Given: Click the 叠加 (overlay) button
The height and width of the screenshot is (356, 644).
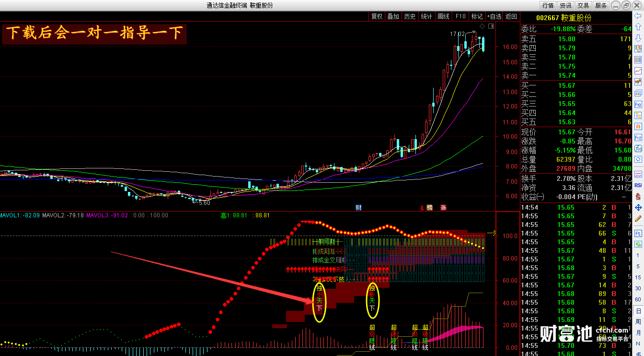Looking at the screenshot, I should click(x=393, y=16).
